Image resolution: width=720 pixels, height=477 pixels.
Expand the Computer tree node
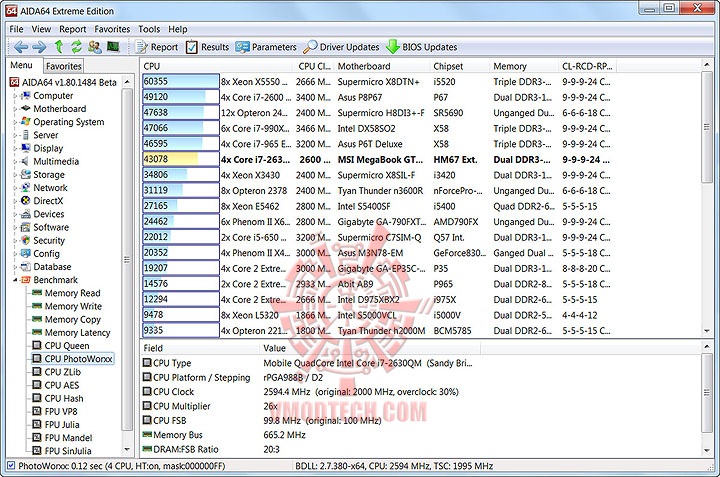pos(15,96)
